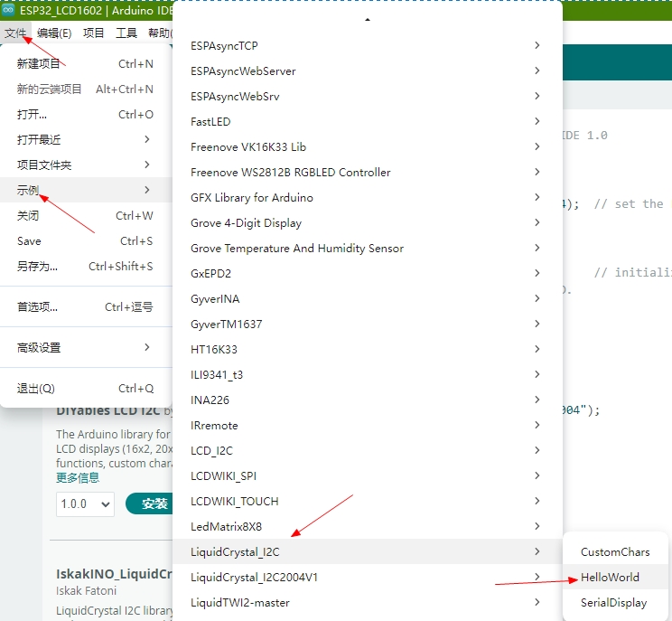Expand 高级设置 submenu
This screenshot has height=621, width=672.
[86, 348]
